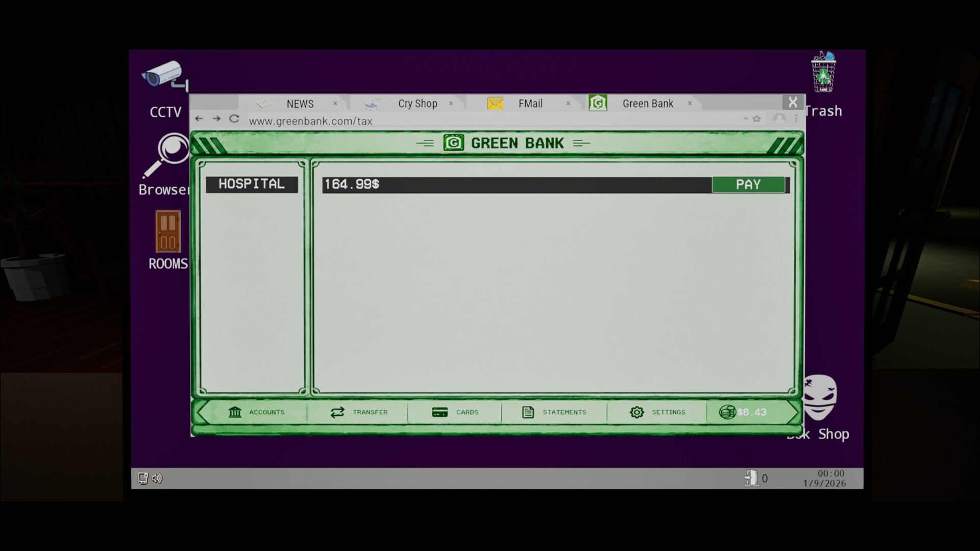
Task: Click the Green Bank logo in the header
Action: click(x=453, y=143)
